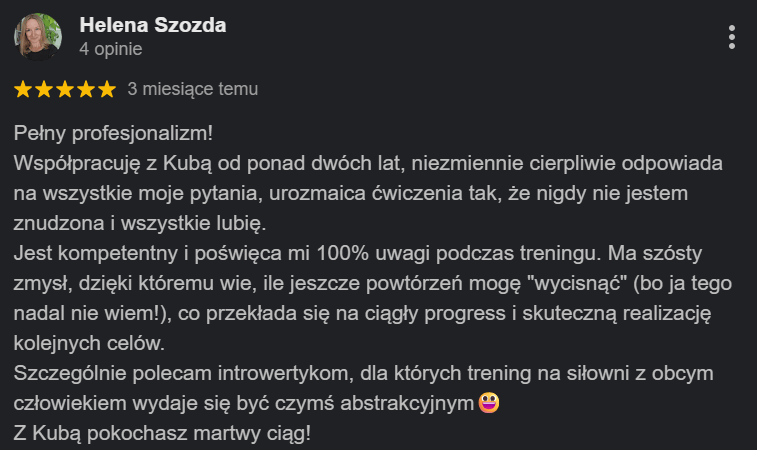Click the line "znudzona i wszystkie lubię."
This screenshot has height=450, width=757.
point(140,224)
